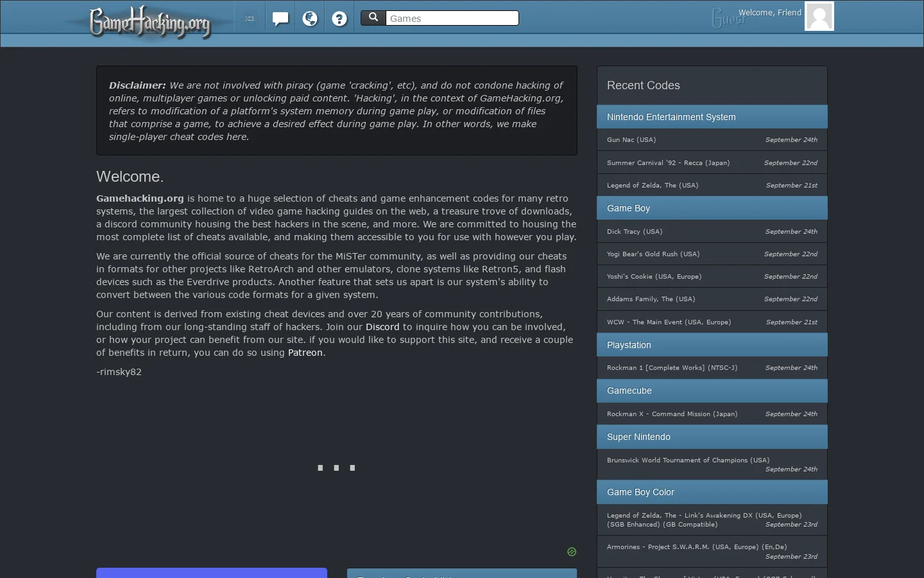Click the Recent Codes heading
924x578 pixels.
click(643, 85)
